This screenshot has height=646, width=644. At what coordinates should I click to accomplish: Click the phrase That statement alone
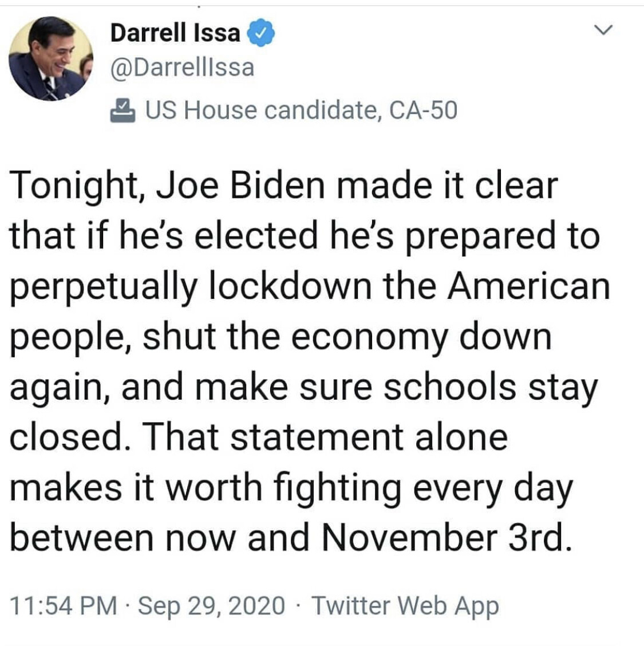pos(325,436)
